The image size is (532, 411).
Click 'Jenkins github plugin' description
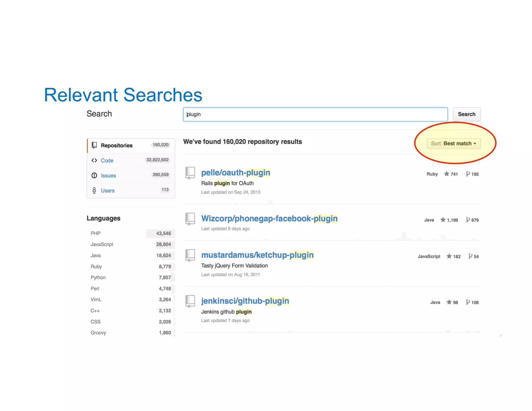(227, 312)
